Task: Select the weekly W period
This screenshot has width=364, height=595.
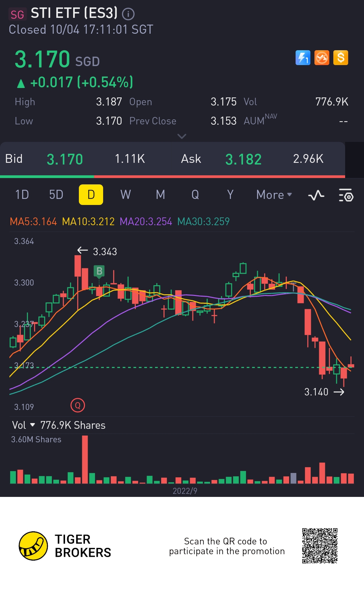Action: pos(126,195)
